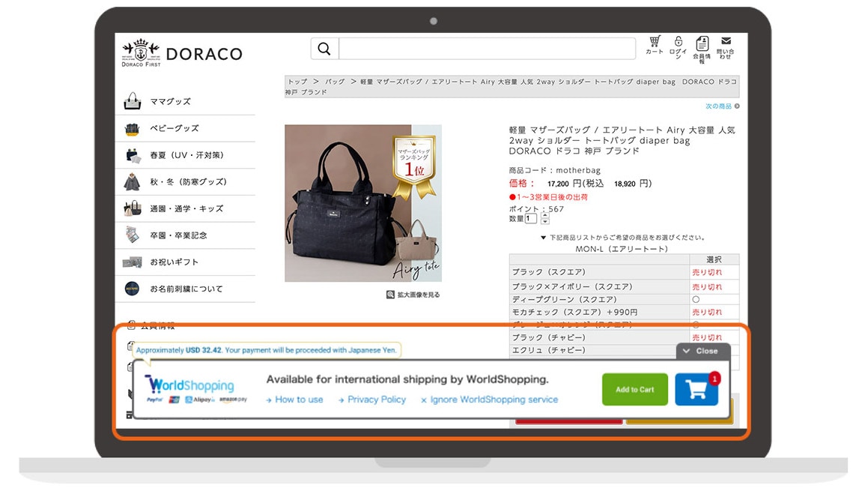Viewport: 868px width, 491px height.
Task: Click the green Add to Cart button
Action: [635, 390]
